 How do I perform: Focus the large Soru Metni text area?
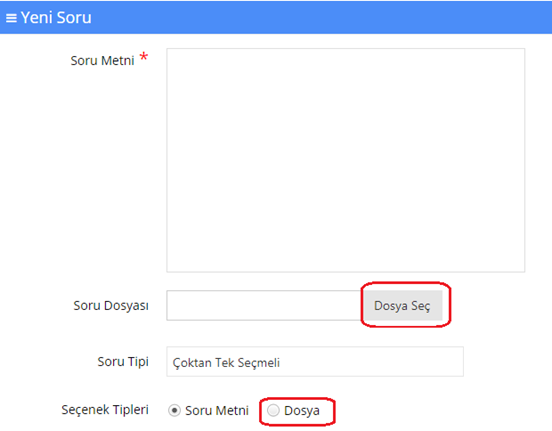coord(346,160)
